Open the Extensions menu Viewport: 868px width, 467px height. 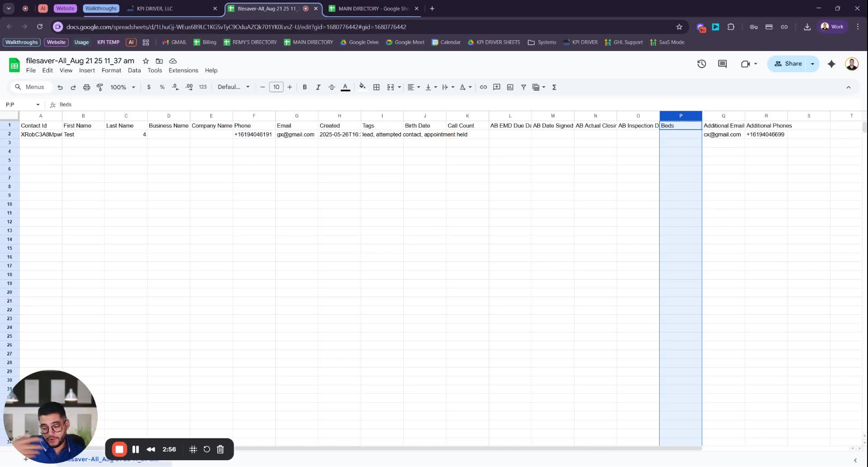[183, 70]
